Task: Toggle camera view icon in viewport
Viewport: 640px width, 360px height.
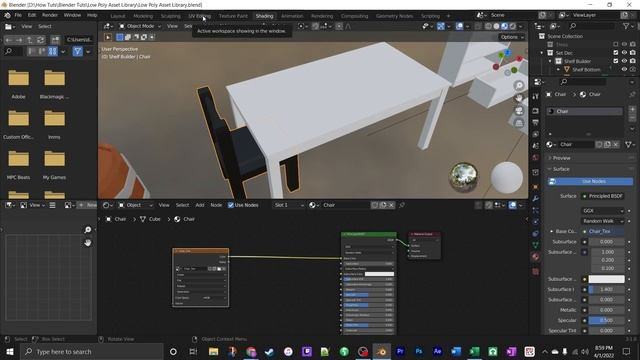Action: tap(519, 111)
